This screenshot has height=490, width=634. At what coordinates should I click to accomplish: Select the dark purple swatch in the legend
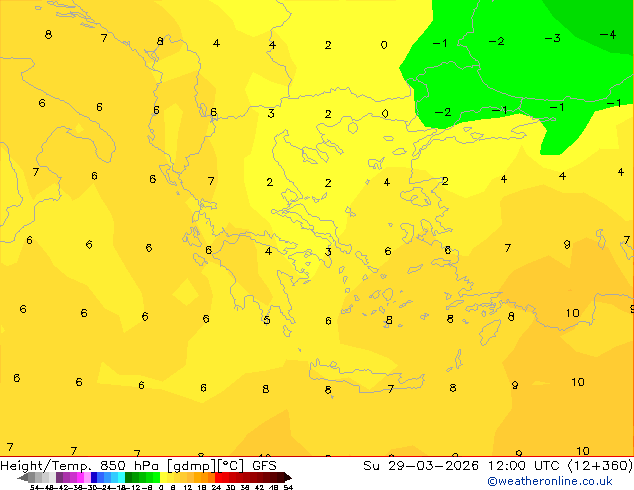coord(59,477)
